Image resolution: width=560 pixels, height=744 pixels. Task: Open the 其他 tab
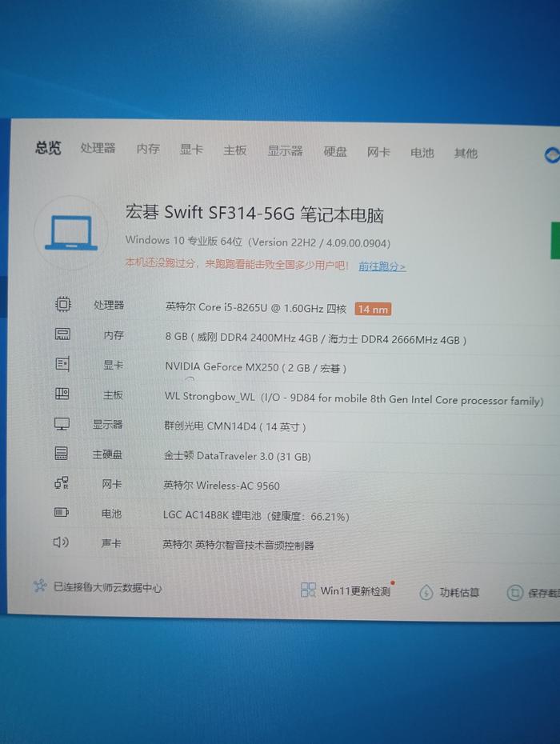click(x=466, y=154)
